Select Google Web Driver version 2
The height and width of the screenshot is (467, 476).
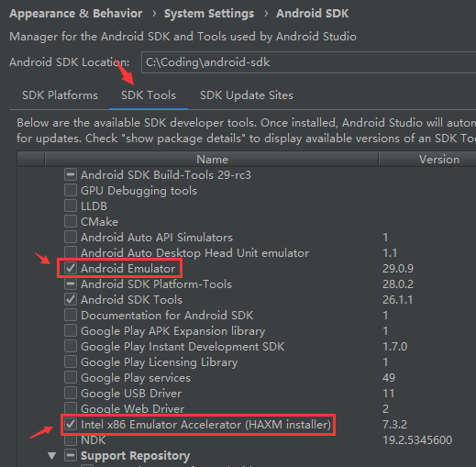click(x=386, y=409)
